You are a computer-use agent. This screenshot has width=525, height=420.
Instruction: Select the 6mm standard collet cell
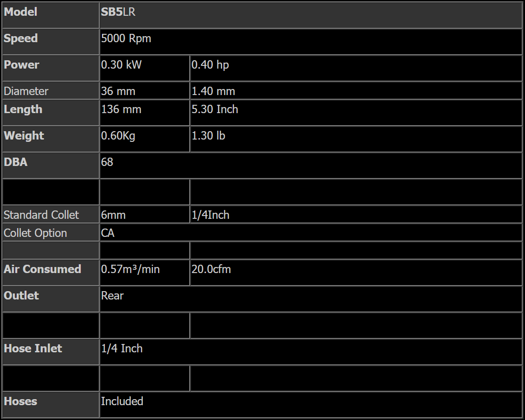pyautogui.click(x=145, y=215)
